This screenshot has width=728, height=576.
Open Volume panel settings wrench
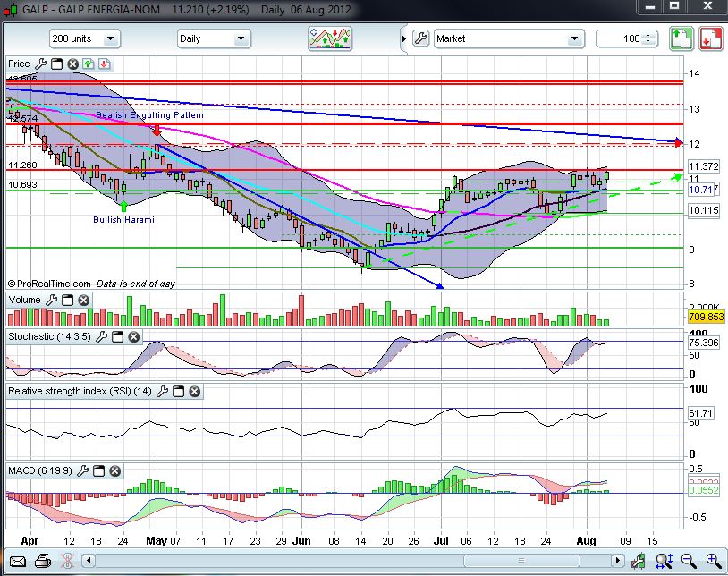pos(52,301)
